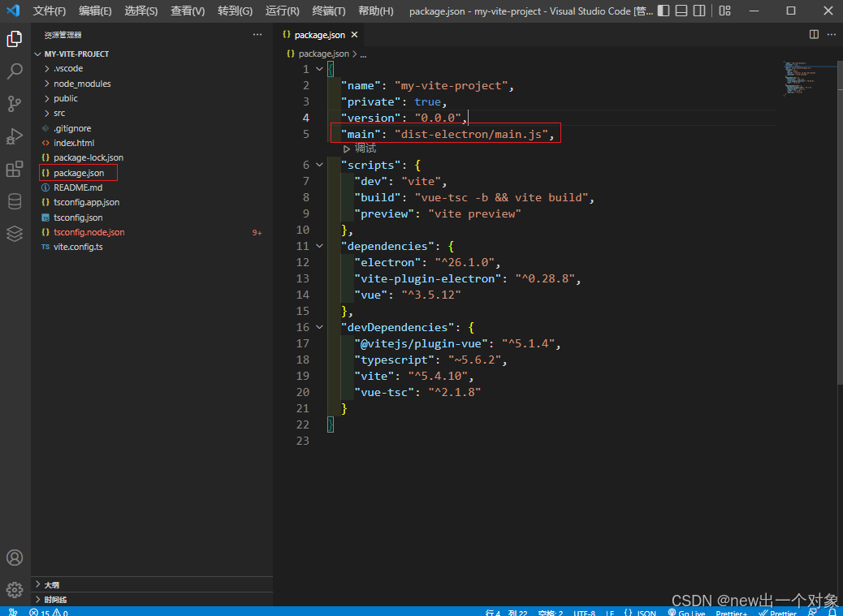Screen dimensions: 843x616
Task: Toggle the primary side bar visibility
Action: click(664, 11)
